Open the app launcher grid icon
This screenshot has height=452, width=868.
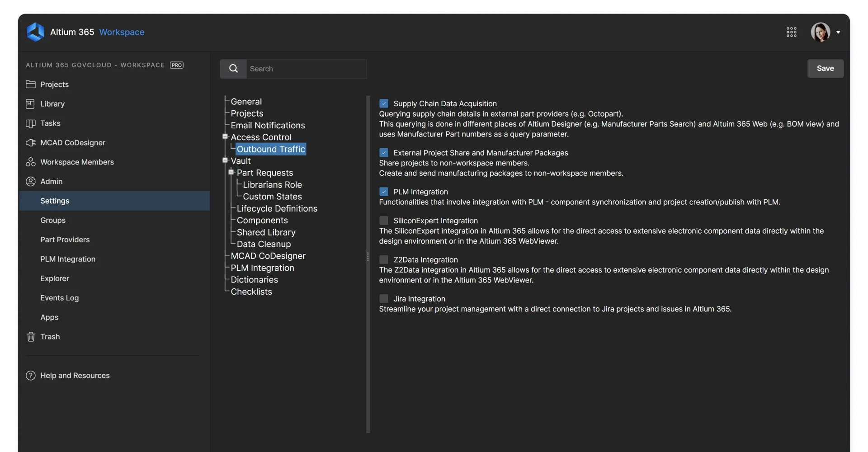tap(791, 32)
